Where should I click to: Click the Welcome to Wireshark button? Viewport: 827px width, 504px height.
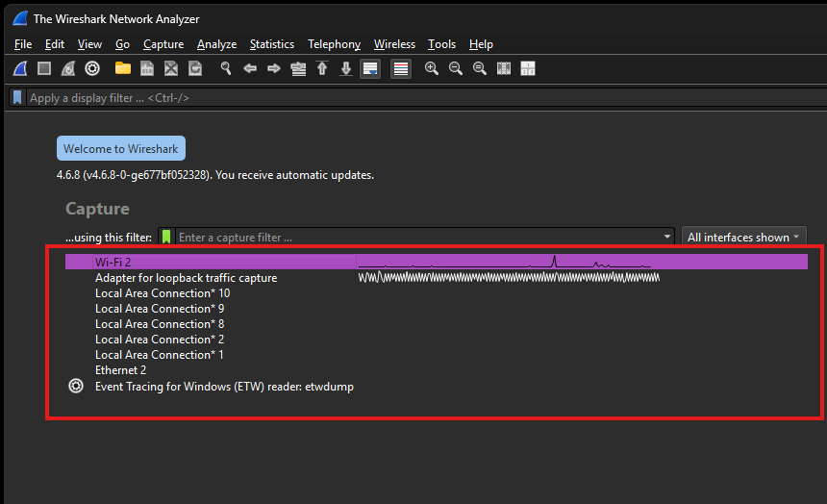point(121,148)
